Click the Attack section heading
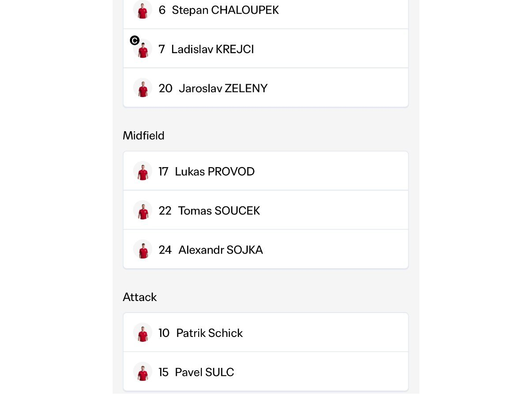532x399 pixels. (140, 297)
